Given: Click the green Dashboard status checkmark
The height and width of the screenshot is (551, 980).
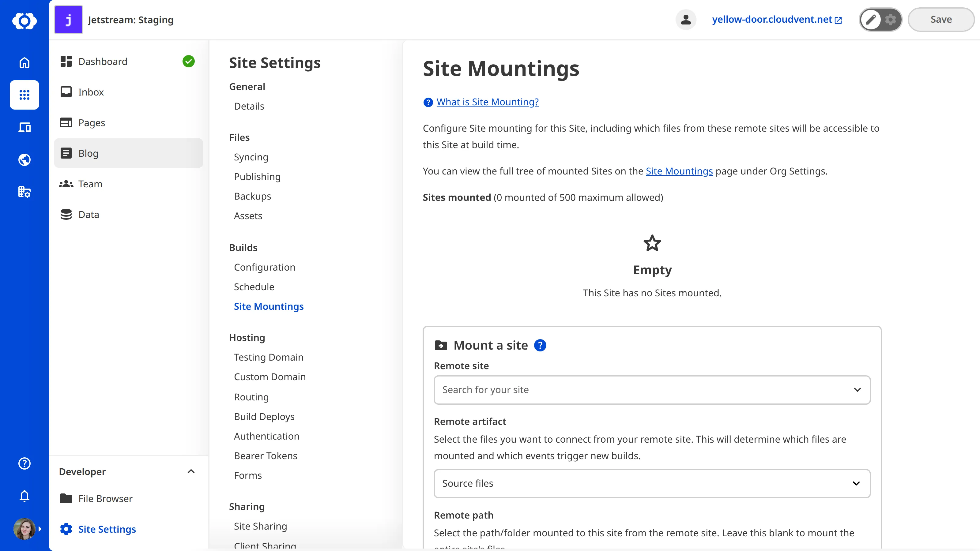Looking at the screenshot, I should coord(188,61).
